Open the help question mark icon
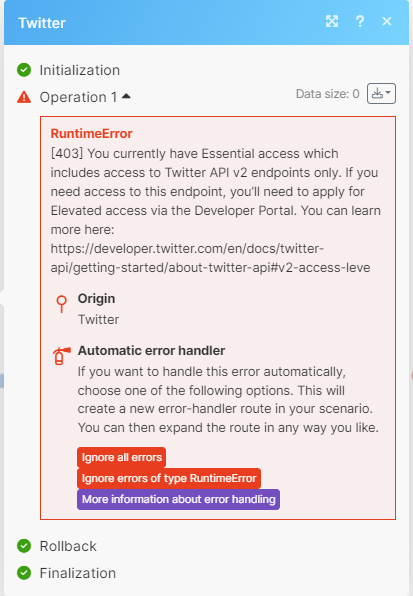 coord(359,21)
